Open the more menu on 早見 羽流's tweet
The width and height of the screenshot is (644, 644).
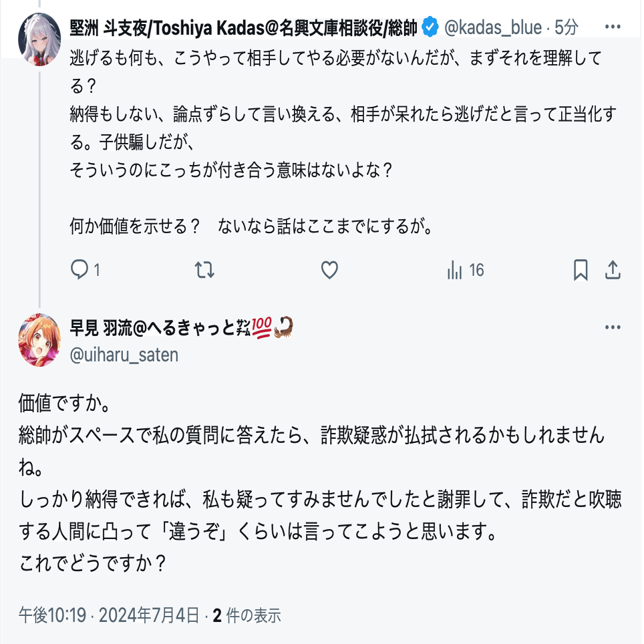613,327
